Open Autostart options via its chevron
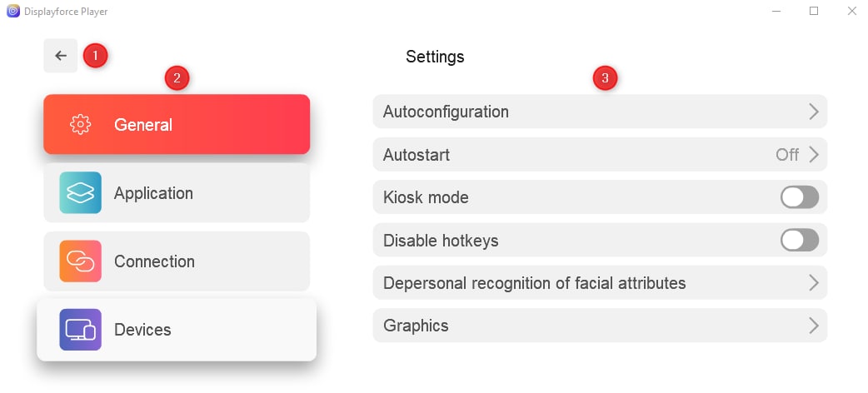 click(x=813, y=154)
